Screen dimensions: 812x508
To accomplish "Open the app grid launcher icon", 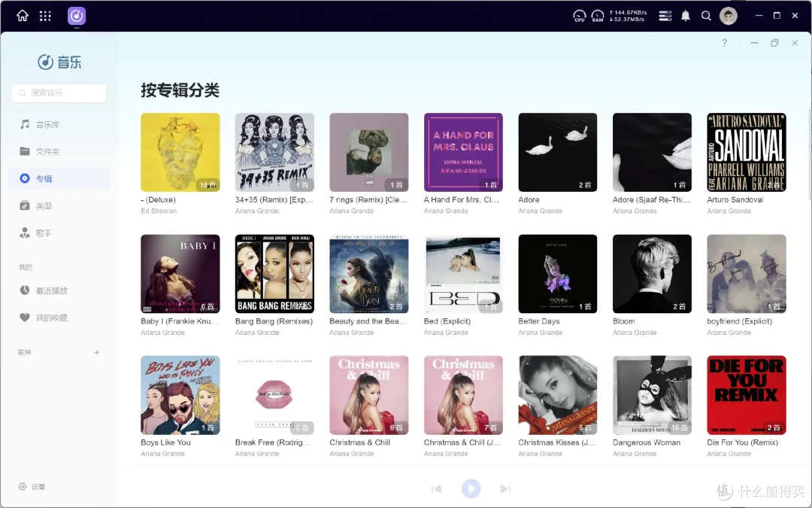I will pos(46,16).
